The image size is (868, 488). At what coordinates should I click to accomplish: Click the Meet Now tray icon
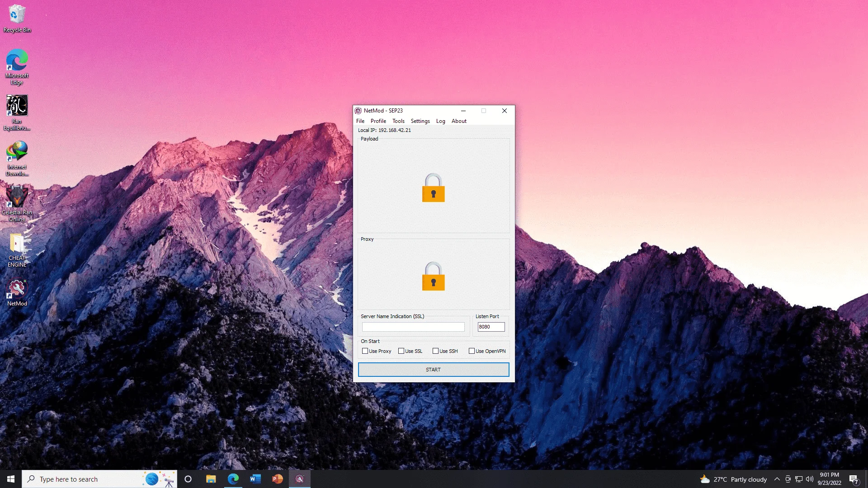click(x=788, y=479)
